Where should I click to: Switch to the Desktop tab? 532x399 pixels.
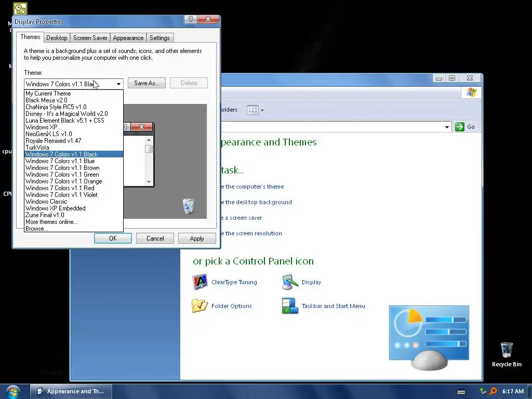[57, 37]
